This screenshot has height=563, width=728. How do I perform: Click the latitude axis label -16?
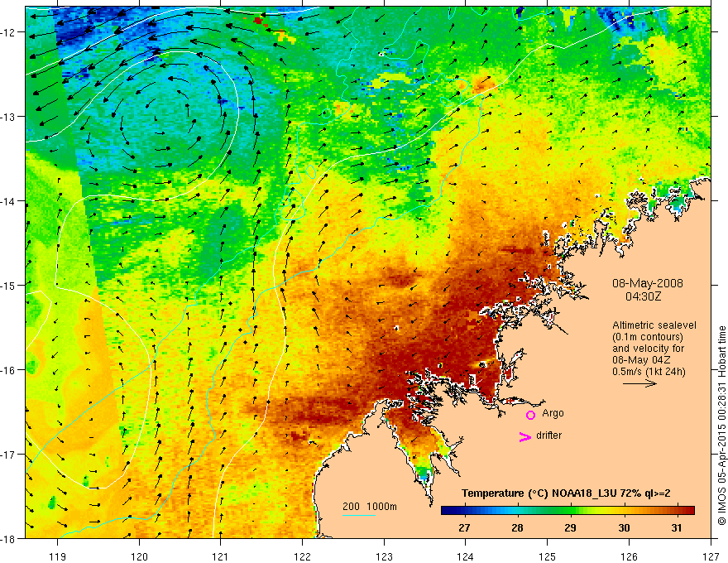pos(9,370)
